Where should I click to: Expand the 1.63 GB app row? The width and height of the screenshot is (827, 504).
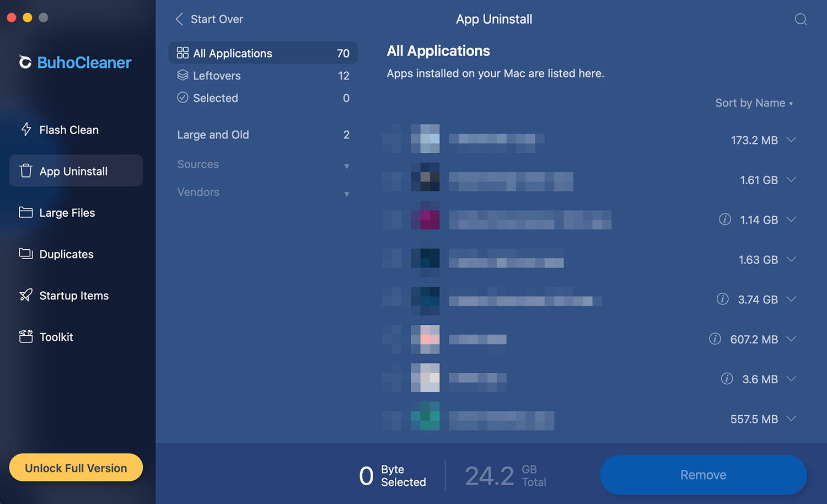point(791,259)
